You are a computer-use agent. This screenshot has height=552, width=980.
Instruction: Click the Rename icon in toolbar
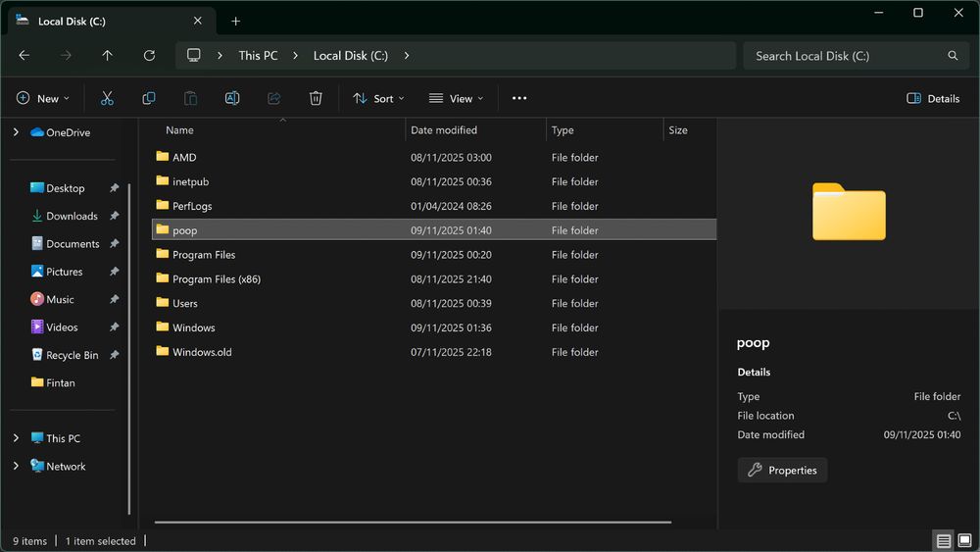232,98
